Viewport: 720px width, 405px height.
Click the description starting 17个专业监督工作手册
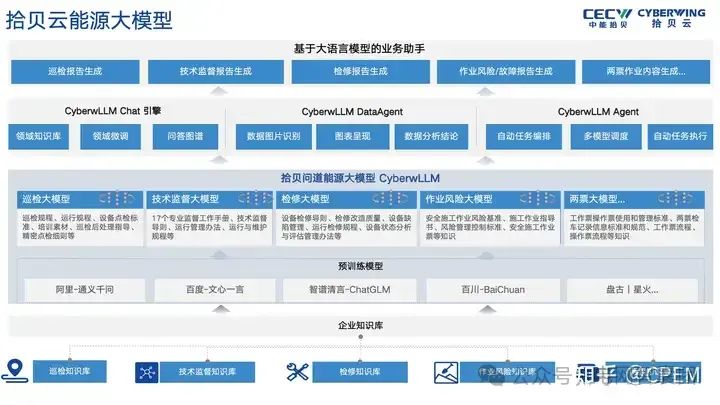pyautogui.click(x=209, y=227)
